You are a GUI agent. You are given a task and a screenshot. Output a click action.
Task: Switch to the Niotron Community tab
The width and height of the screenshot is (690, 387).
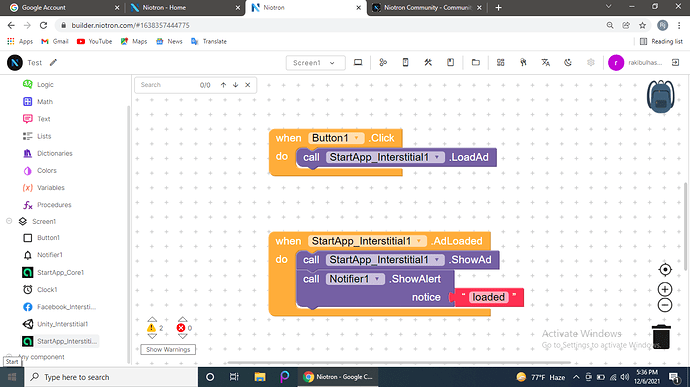(x=426, y=7)
